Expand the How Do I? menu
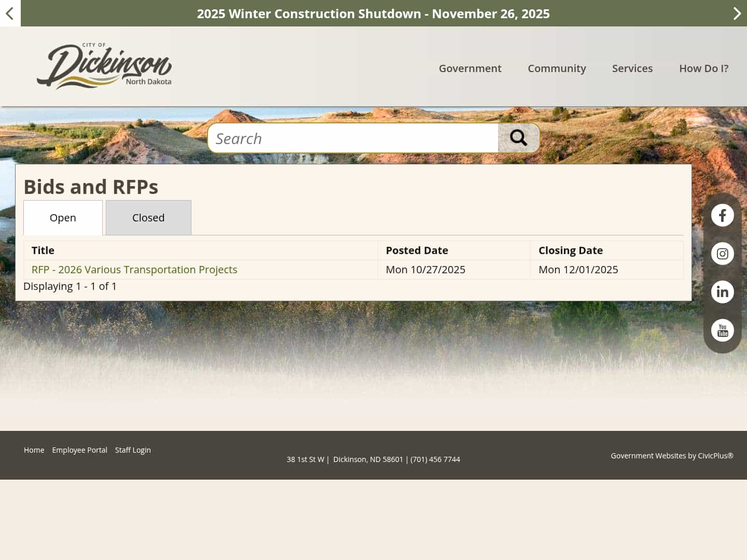747x560 pixels. (x=703, y=68)
